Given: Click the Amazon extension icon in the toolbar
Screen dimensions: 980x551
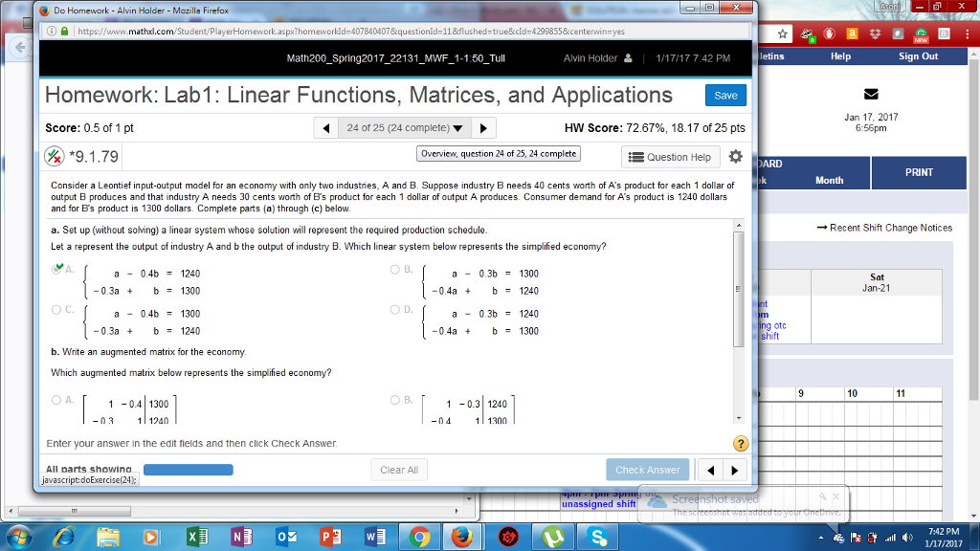Looking at the screenshot, I should (x=853, y=32).
